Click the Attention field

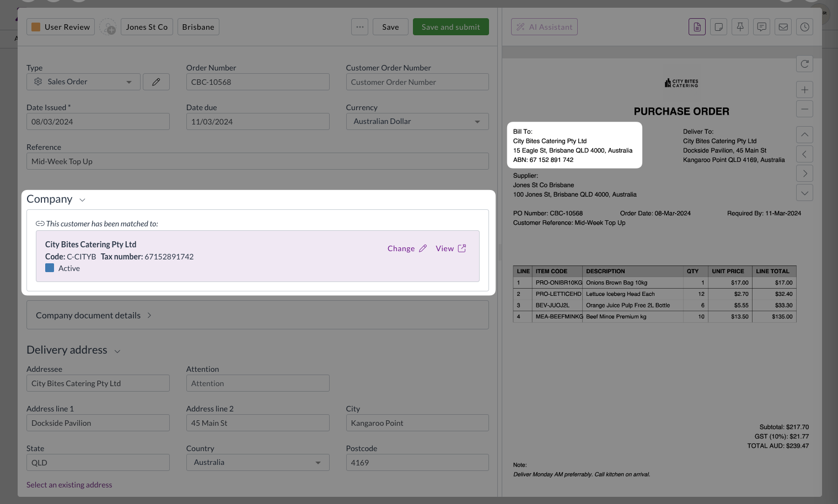pos(257,383)
